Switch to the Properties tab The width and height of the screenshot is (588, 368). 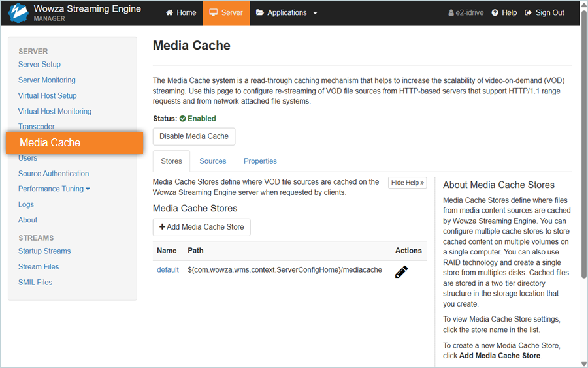[260, 161]
